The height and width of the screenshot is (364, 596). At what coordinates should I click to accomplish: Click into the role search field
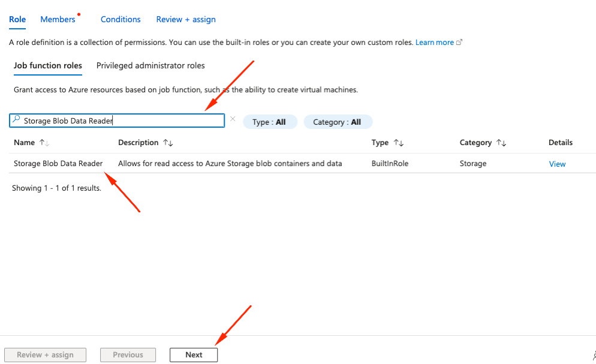point(120,121)
